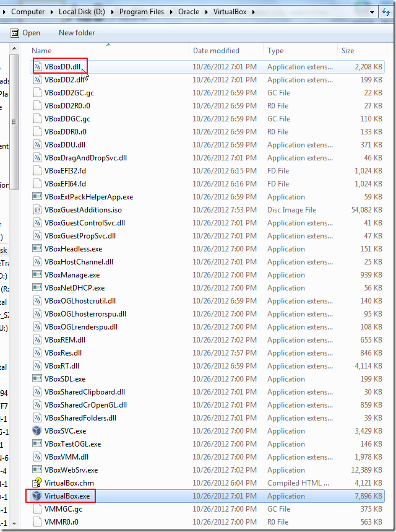Go to Computer in the breadcrumb

pyautogui.click(x=28, y=12)
